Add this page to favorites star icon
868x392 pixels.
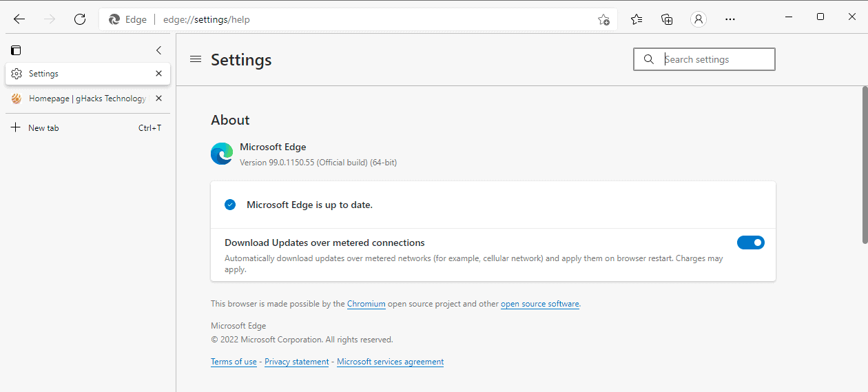[x=603, y=19]
